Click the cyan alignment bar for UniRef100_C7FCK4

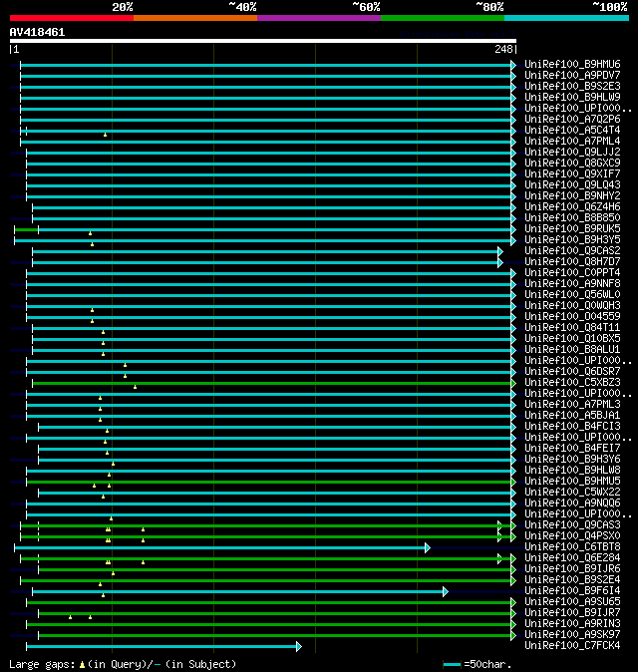tap(161, 647)
